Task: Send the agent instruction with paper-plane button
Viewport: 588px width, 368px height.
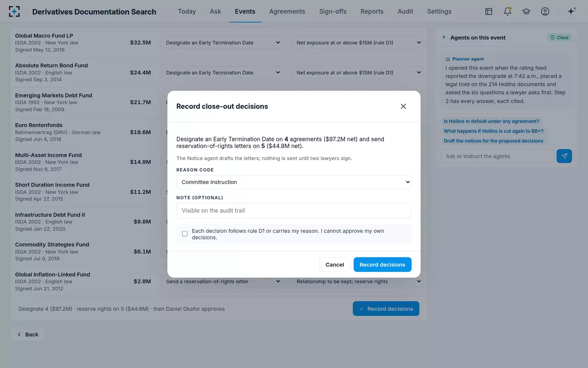Action: click(x=564, y=156)
